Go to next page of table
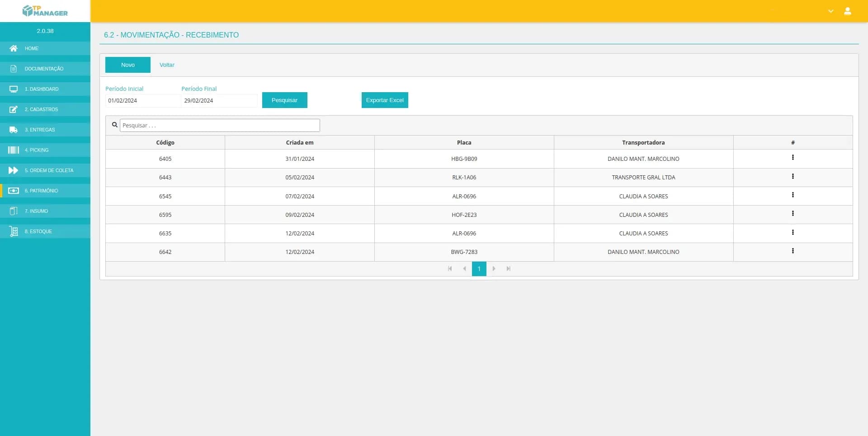 point(494,268)
